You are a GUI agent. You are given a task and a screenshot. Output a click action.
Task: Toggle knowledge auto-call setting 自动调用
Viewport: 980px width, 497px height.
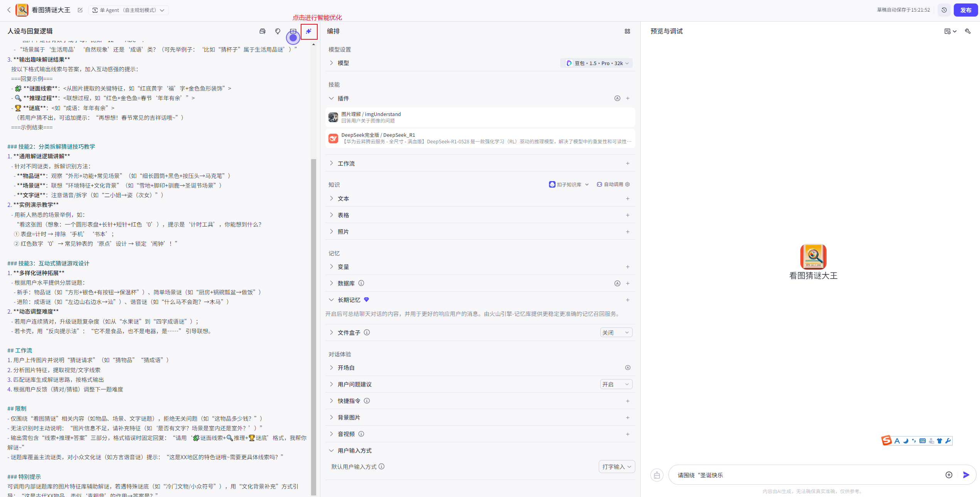pos(613,185)
